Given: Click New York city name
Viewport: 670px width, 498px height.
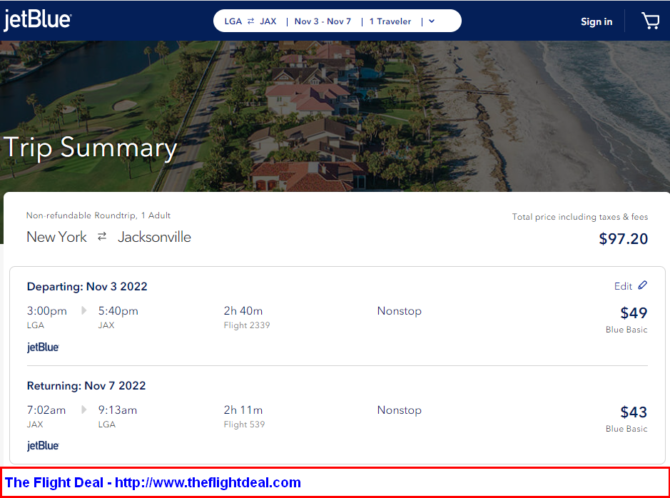Looking at the screenshot, I should (x=56, y=237).
